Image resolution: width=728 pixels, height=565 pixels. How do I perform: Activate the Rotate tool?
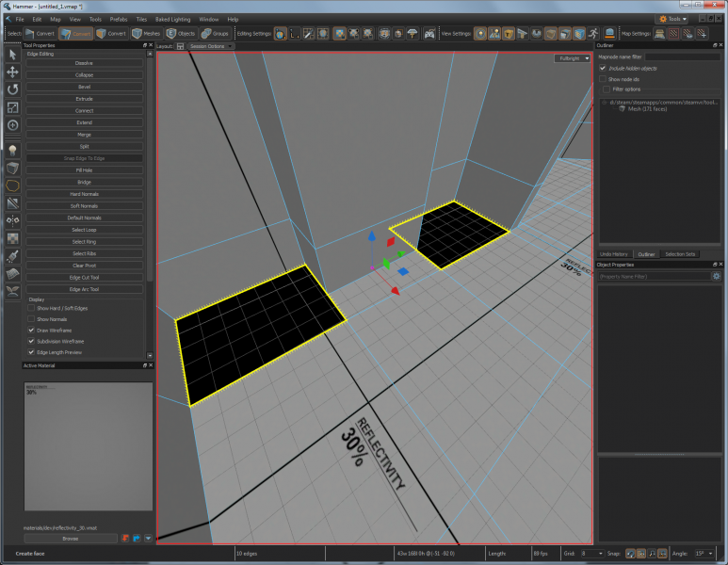pos(12,89)
